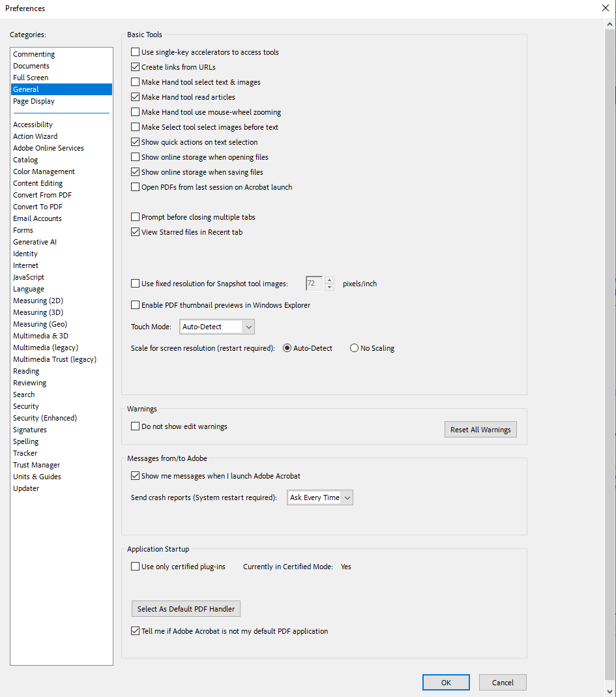Check Do not show edit warnings
Screen dimensions: 616x697
[x=135, y=426]
